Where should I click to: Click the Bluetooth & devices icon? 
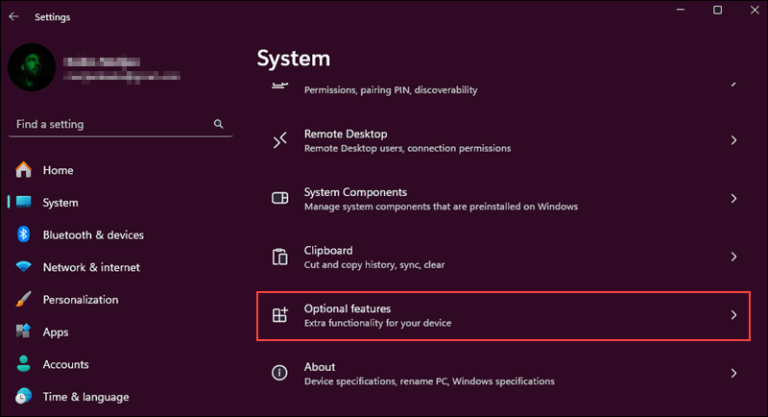tap(23, 235)
